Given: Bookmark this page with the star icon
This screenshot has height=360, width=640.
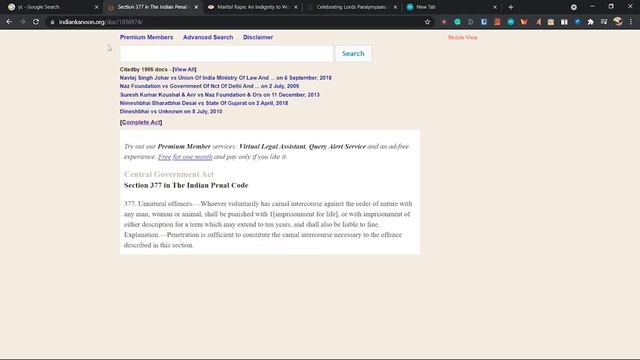Looking at the screenshot, I should [427, 22].
